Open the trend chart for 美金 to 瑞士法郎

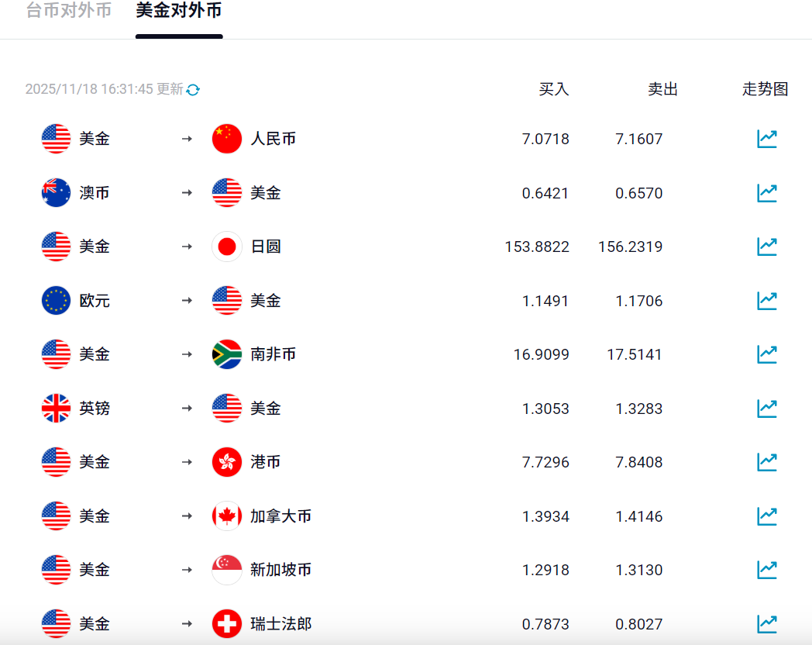pos(766,623)
